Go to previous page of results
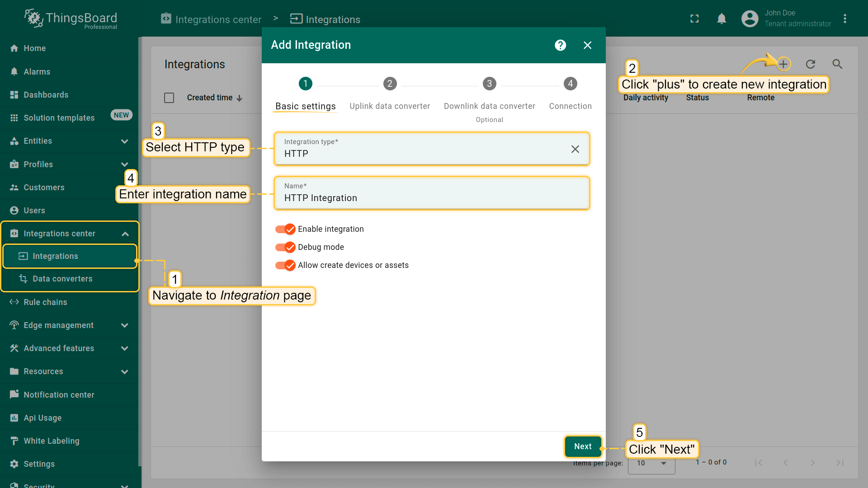 coord(786,463)
